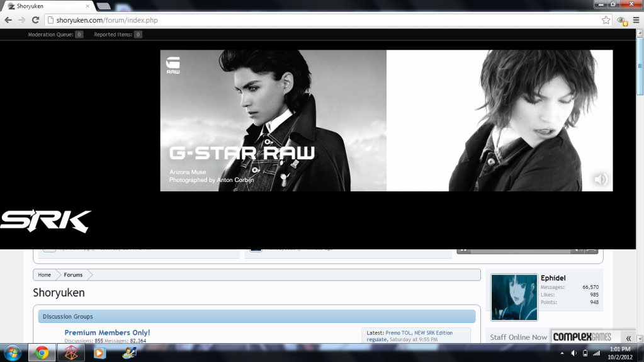
Task: Check the battery power status icon
Action: click(x=585, y=353)
